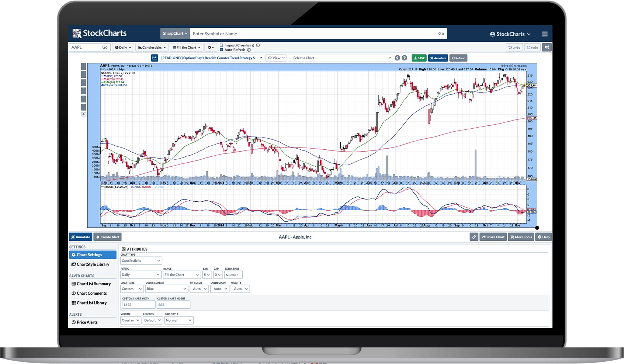Image resolution: width=624 pixels, height=364 pixels.
Task: Open the Gap select
Action: pyautogui.click(x=218, y=275)
